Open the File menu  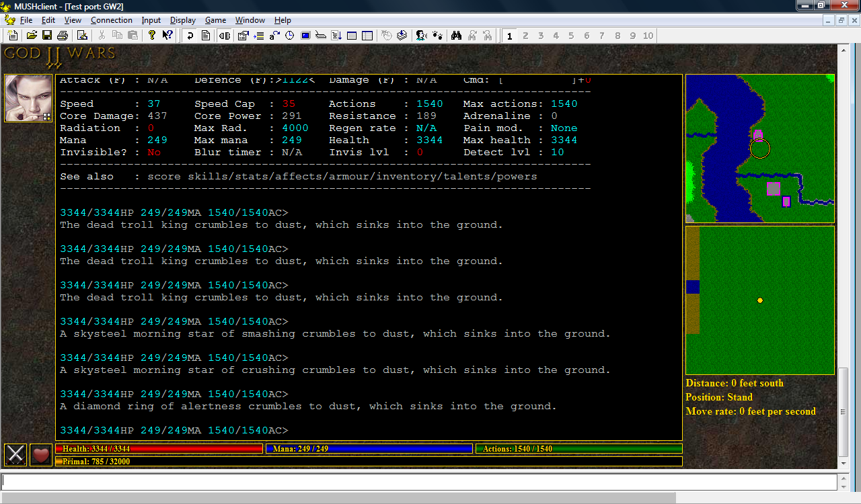tap(26, 20)
